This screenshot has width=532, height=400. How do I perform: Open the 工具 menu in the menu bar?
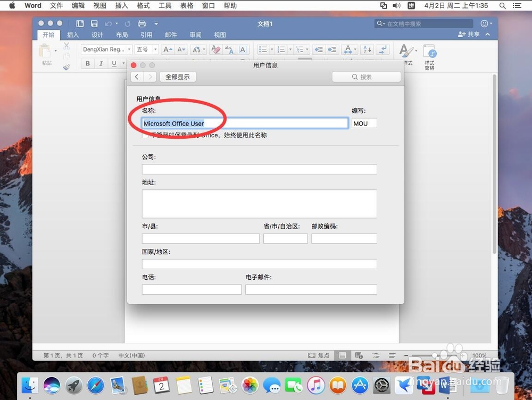(165, 5)
